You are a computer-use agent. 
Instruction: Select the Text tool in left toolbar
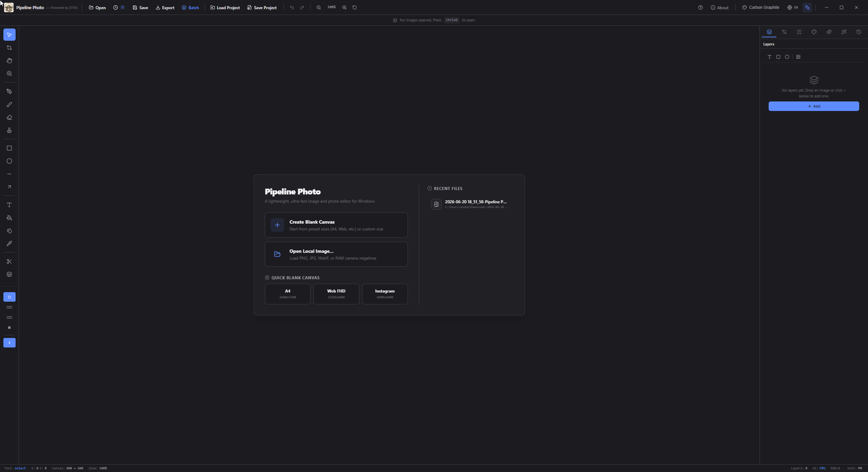coord(9,205)
